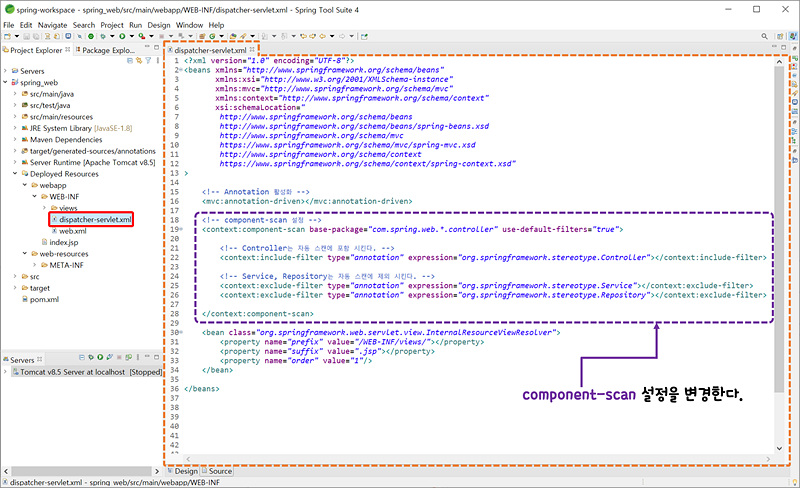Open the Project menu
Image resolution: width=800 pixels, height=488 pixels.
coord(112,25)
